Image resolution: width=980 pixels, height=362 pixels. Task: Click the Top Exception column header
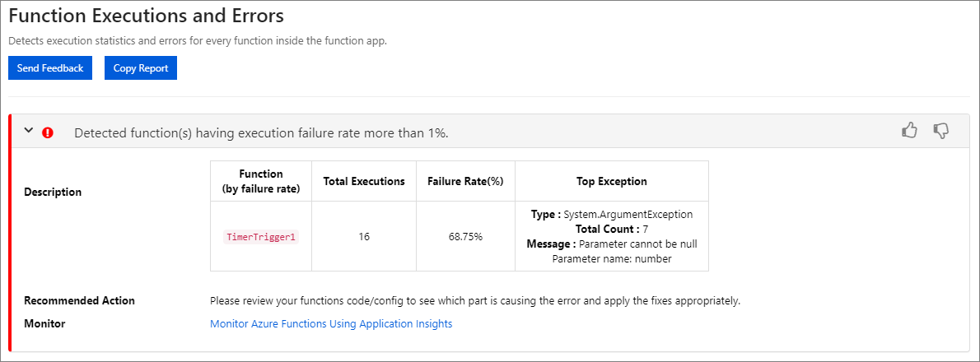(611, 181)
